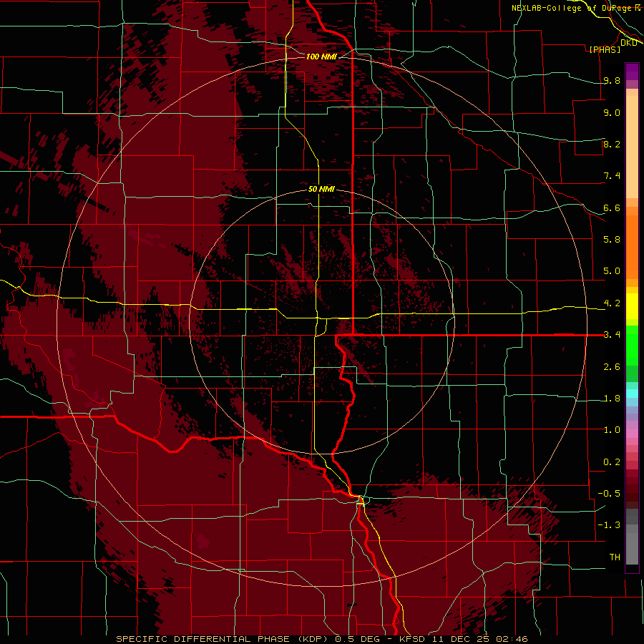Click the TH threshold legend label

615,557
